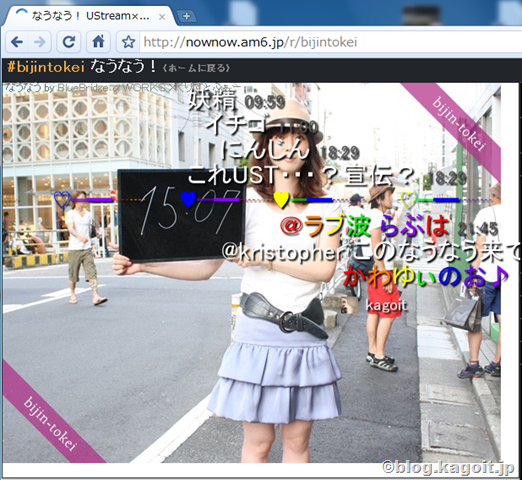Bookmark this page with star icon

coord(128,42)
